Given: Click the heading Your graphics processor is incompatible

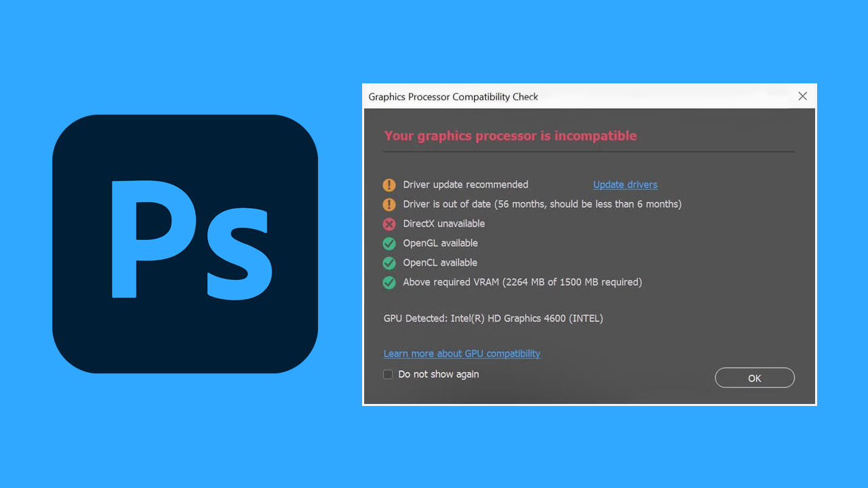Looking at the screenshot, I should (511, 136).
